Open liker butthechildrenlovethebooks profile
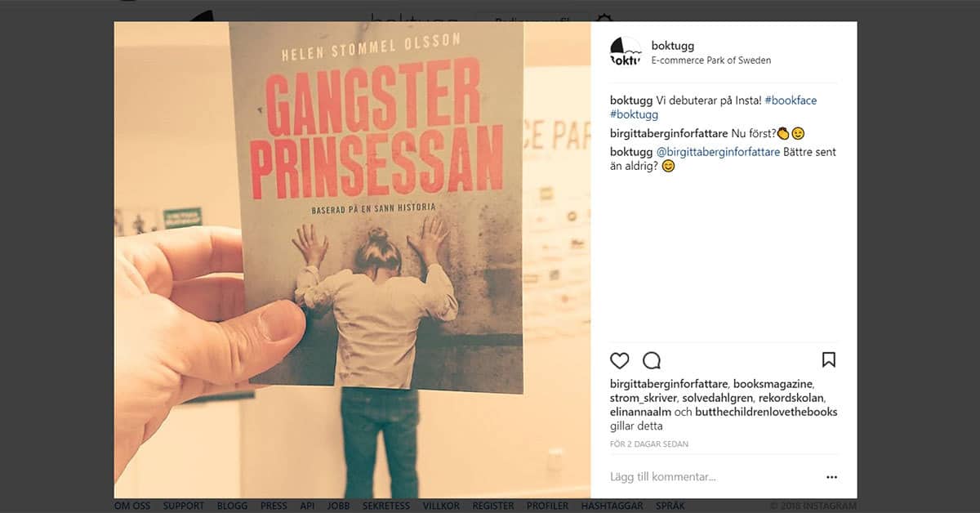 click(768, 413)
